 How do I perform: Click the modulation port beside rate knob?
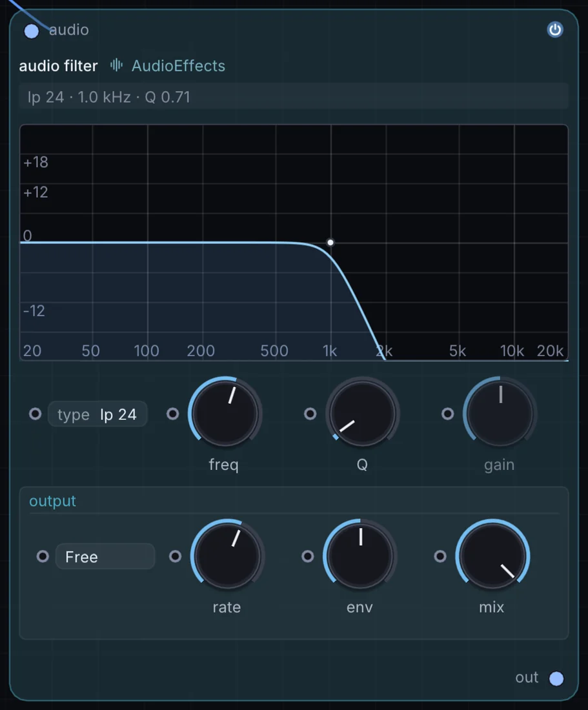pos(175,556)
